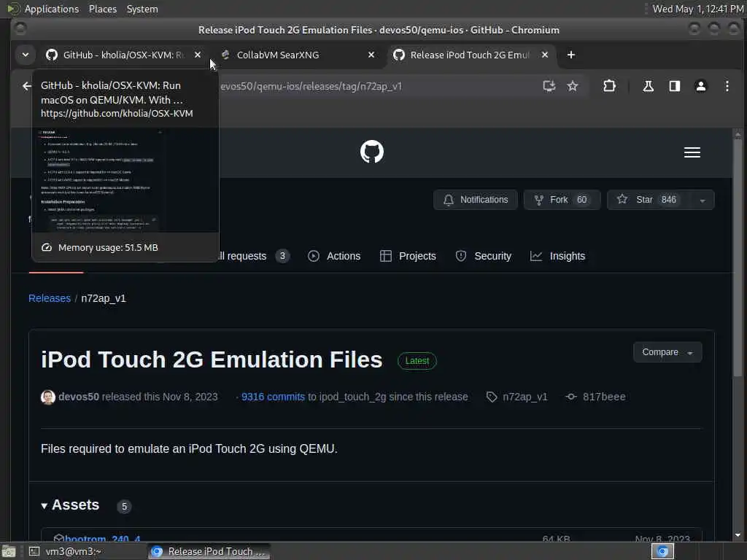Click the Notifications bell icon
Screen dimensions: 747x560
(449, 200)
